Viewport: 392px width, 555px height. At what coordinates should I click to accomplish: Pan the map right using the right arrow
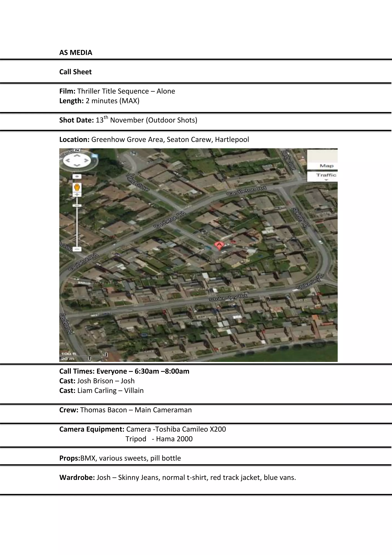86,160
